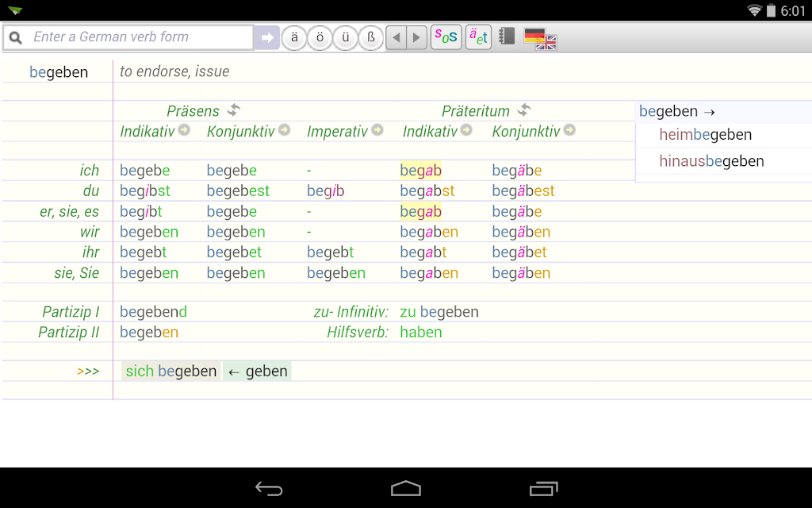Swap the Präteritum tense with its arrows icon

[524, 110]
